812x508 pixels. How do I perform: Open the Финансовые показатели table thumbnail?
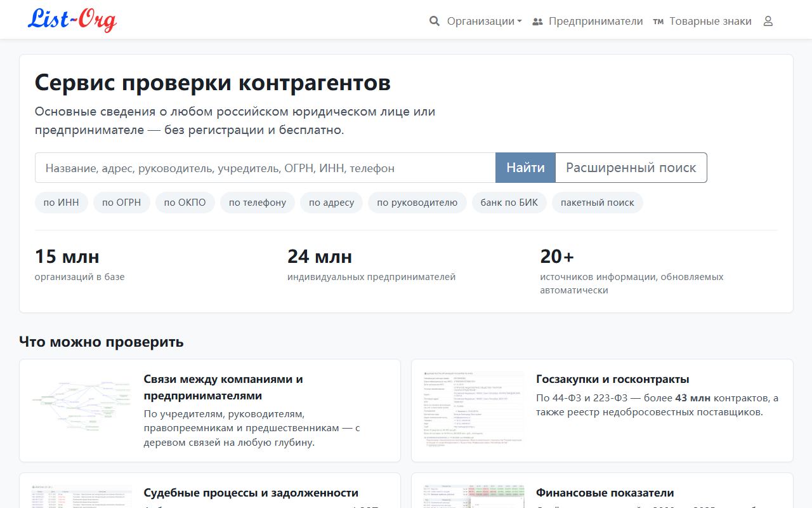pos(474,497)
